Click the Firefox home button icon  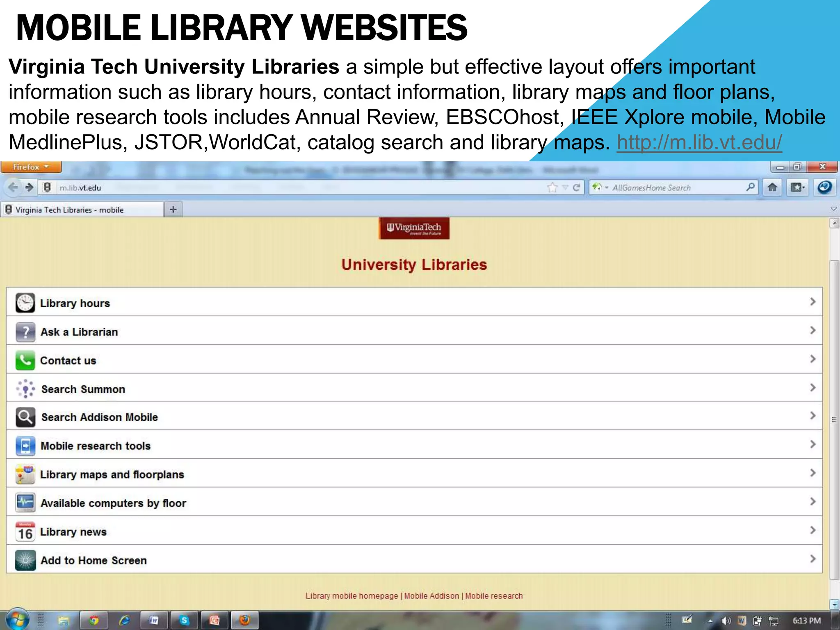click(x=772, y=187)
